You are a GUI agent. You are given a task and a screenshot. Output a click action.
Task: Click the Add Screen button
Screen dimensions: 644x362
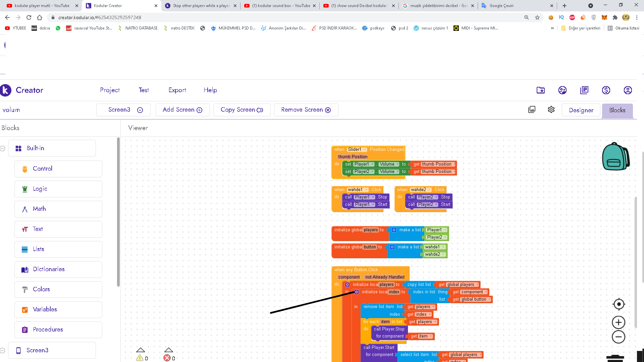pyautogui.click(x=182, y=110)
